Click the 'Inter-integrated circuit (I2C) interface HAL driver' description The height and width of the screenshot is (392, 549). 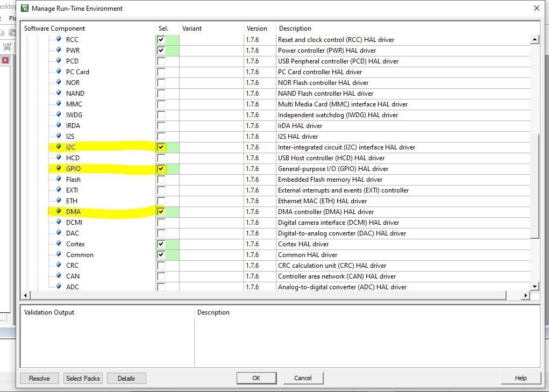(346, 147)
